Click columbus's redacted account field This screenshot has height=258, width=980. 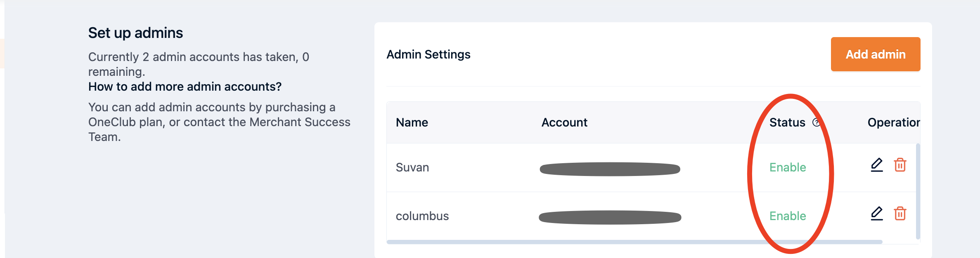point(610,217)
